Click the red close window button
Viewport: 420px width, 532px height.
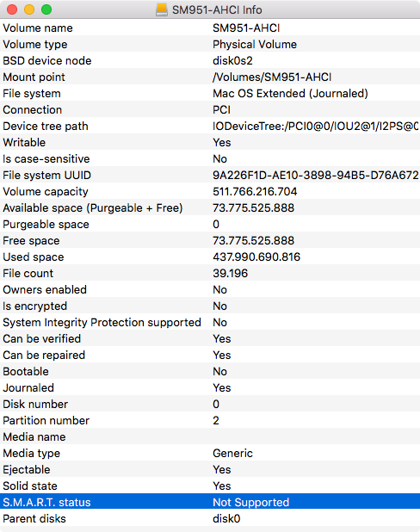[x=12, y=9]
